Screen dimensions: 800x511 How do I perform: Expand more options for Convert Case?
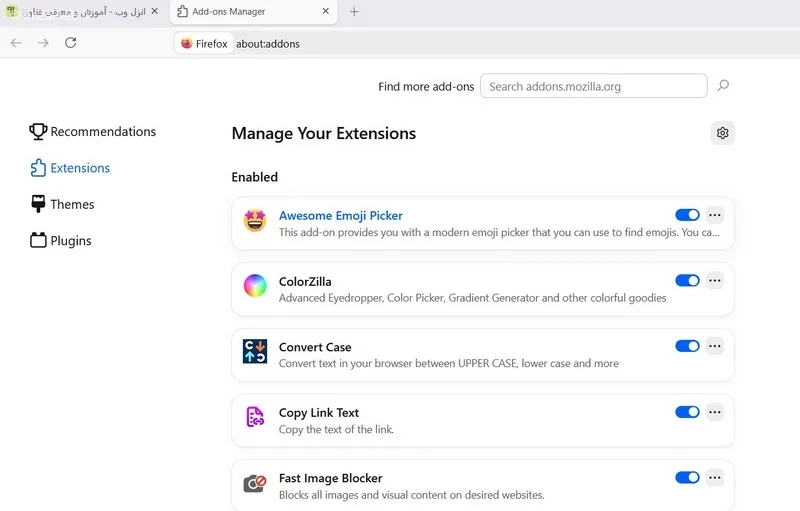(715, 346)
